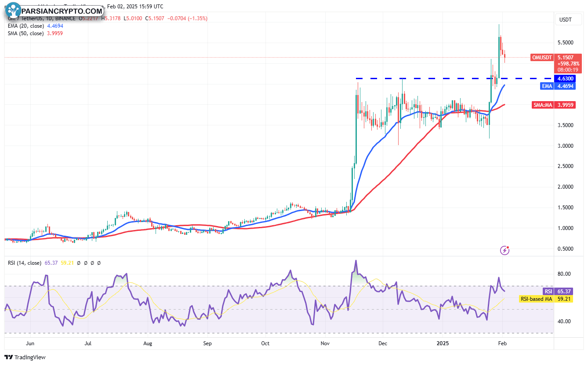
Task: Click the OMUSDT symbol price label
Action: pos(543,58)
